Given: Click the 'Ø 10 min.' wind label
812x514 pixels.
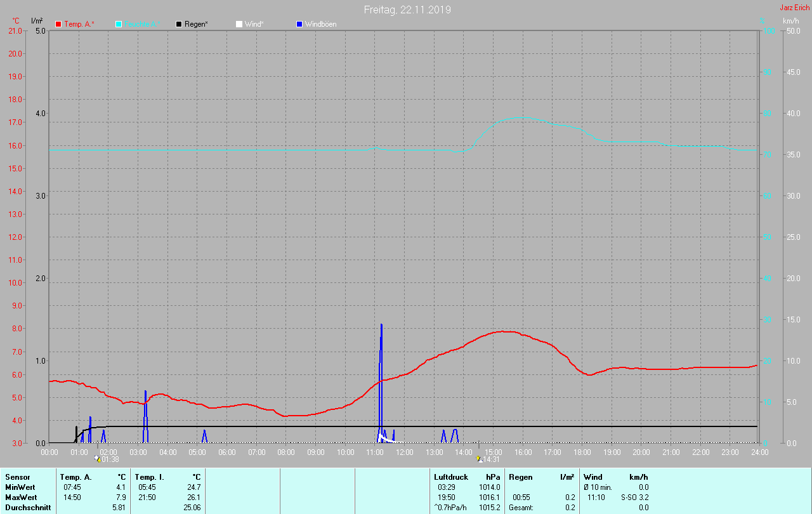Looking at the screenshot, I should (x=598, y=487).
